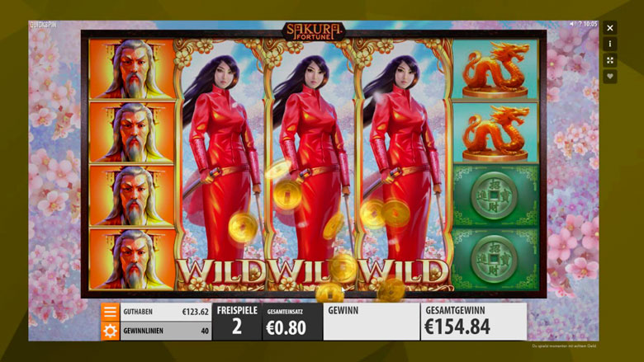
Task: Click the bottom green coin symbol
Action: [495, 259]
